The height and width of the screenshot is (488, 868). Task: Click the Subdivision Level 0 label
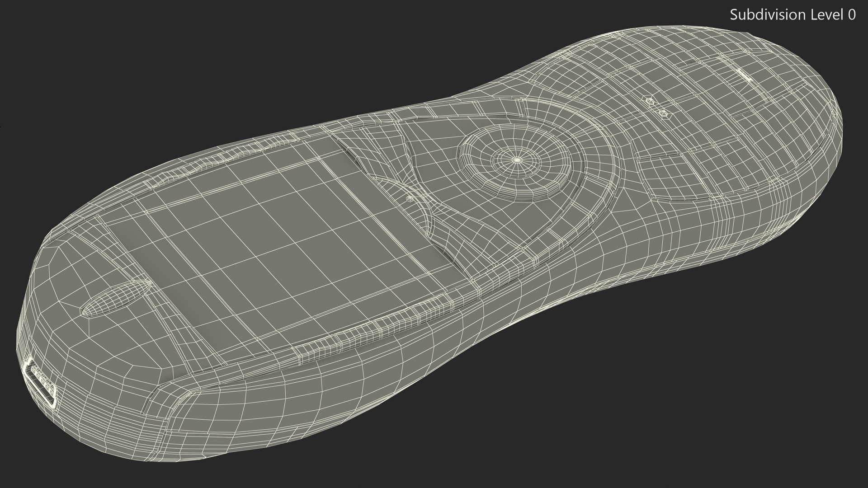pyautogui.click(x=793, y=15)
